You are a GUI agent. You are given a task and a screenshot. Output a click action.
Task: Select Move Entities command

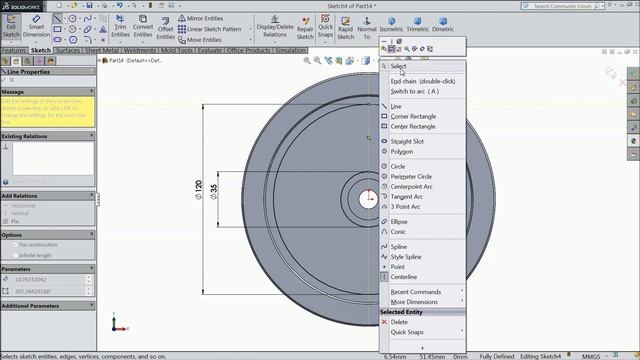tap(200, 40)
